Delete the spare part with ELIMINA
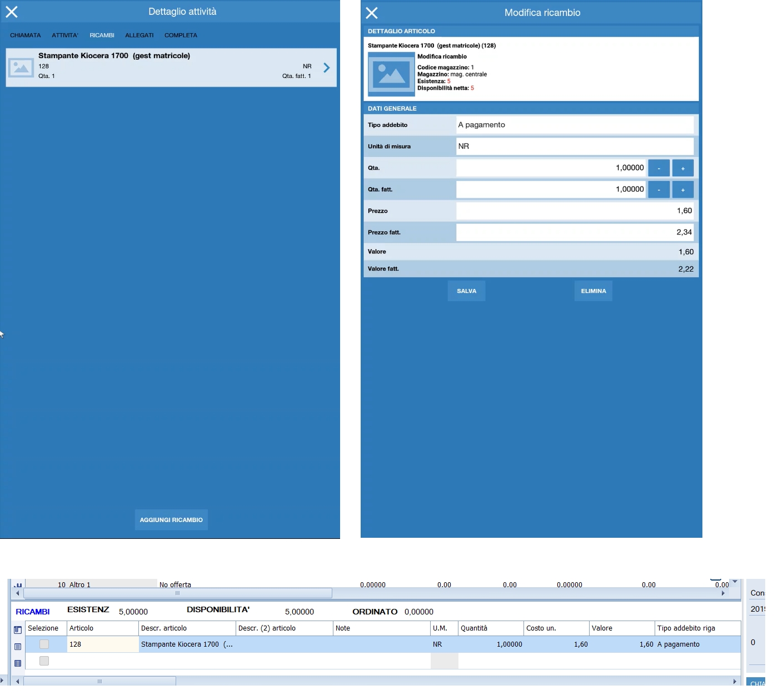Viewport: 778px width, 700px height. pyautogui.click(x=594, y=291)
